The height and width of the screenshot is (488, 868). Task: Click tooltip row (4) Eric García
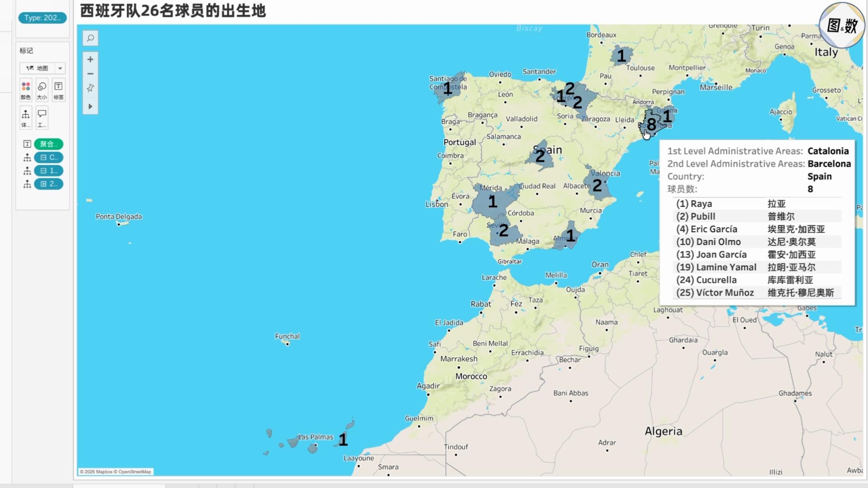pos(757,229)
